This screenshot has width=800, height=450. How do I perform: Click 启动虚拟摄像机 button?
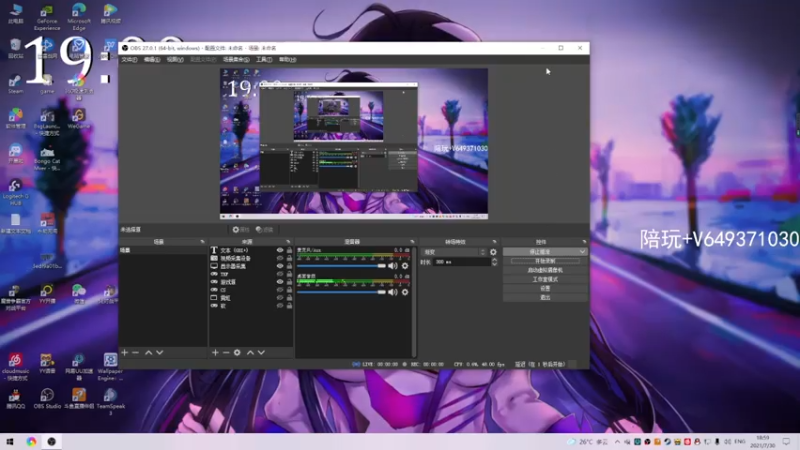[545, 270]
